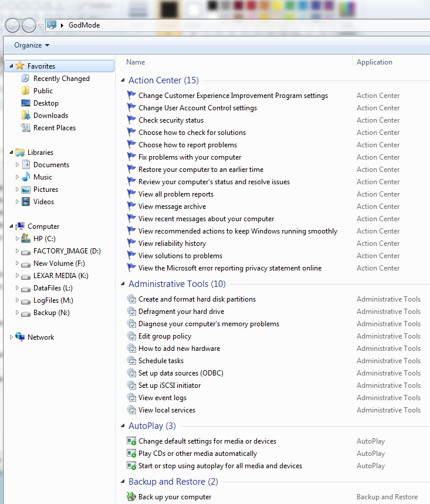Open View reliability history flag icon
This screenshot has width=430, height=504.
tap(131, 243)
